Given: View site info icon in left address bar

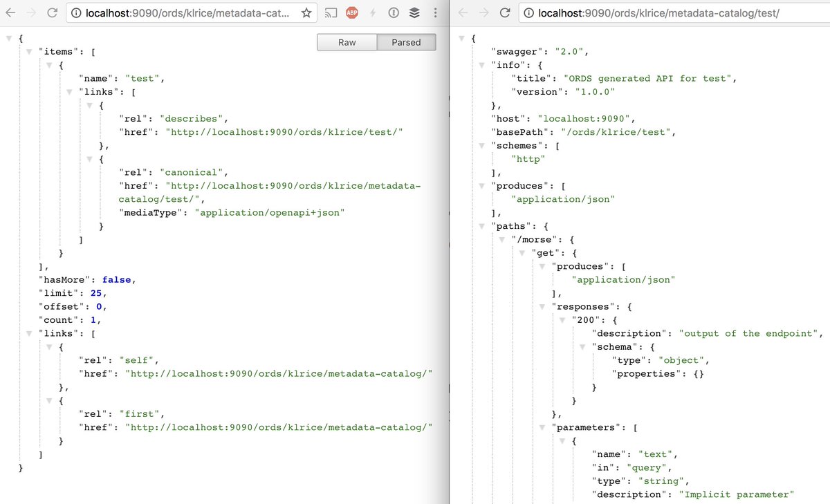Looking at the screenshot, I should coord(77,12).
